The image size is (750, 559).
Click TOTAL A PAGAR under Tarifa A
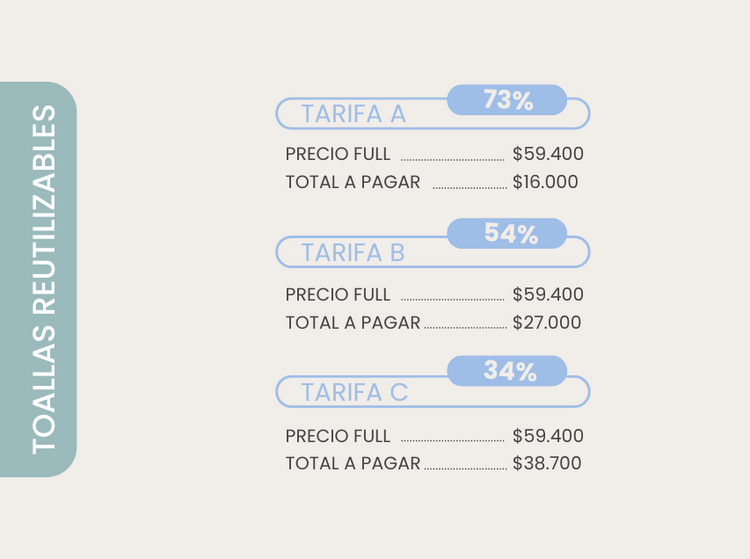[x=353, y=183]
